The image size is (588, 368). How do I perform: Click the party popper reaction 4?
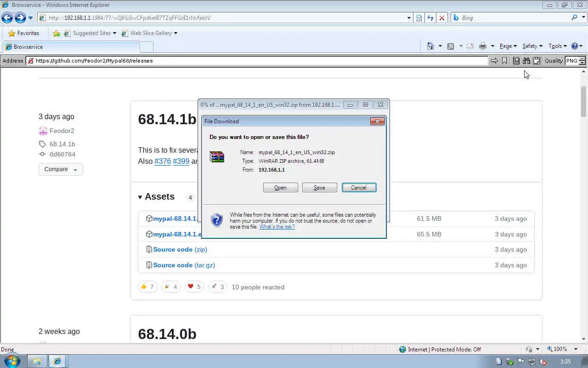170,287
